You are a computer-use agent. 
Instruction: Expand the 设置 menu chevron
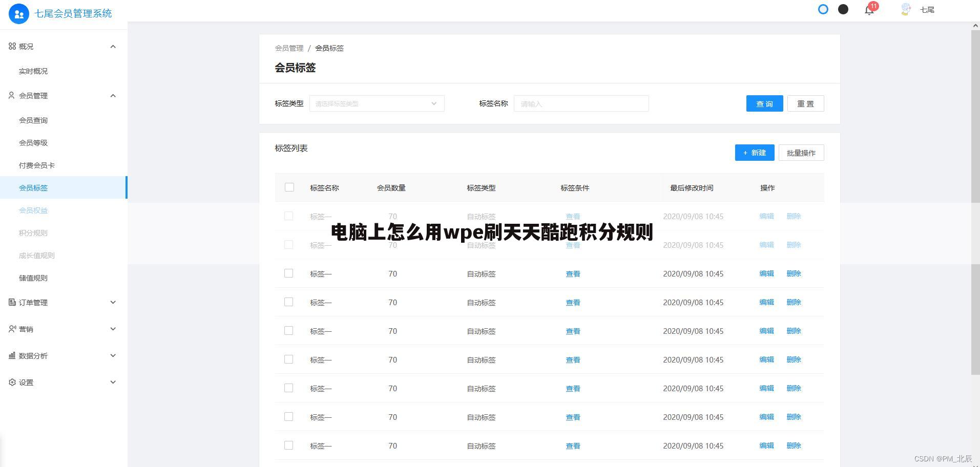coord(113,382)
